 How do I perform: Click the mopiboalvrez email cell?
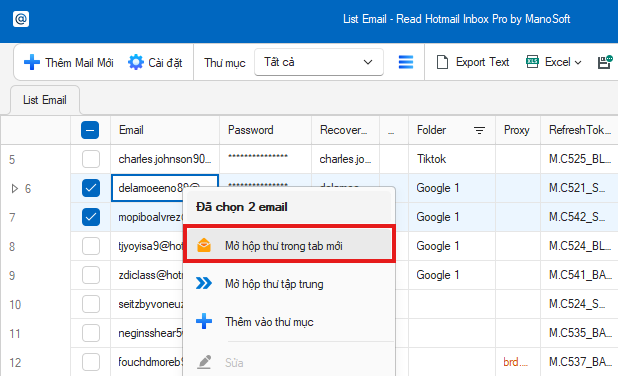147,217
